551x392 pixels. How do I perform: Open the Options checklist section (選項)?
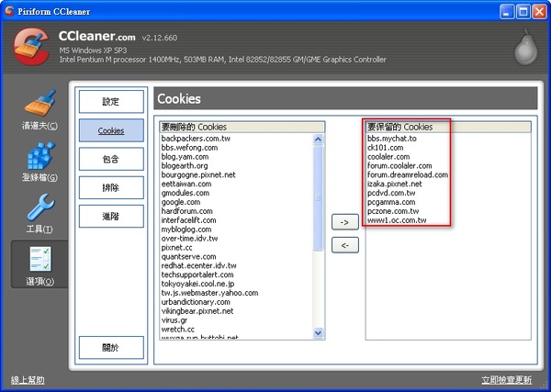[x=39, y=265]
